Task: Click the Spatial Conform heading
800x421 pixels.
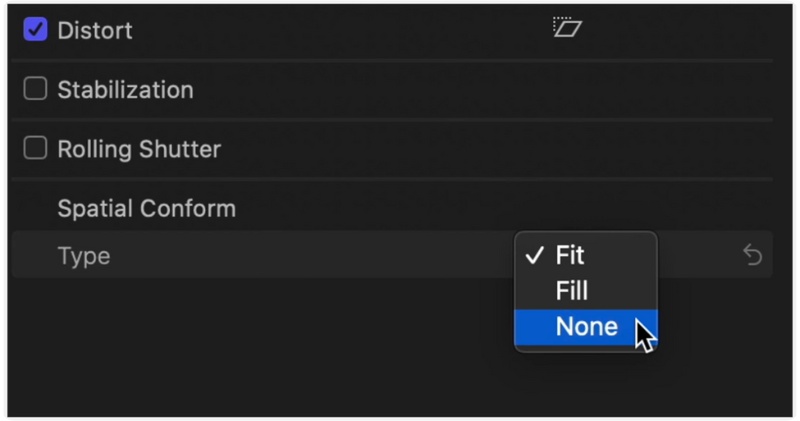Action: click(146, 209)
